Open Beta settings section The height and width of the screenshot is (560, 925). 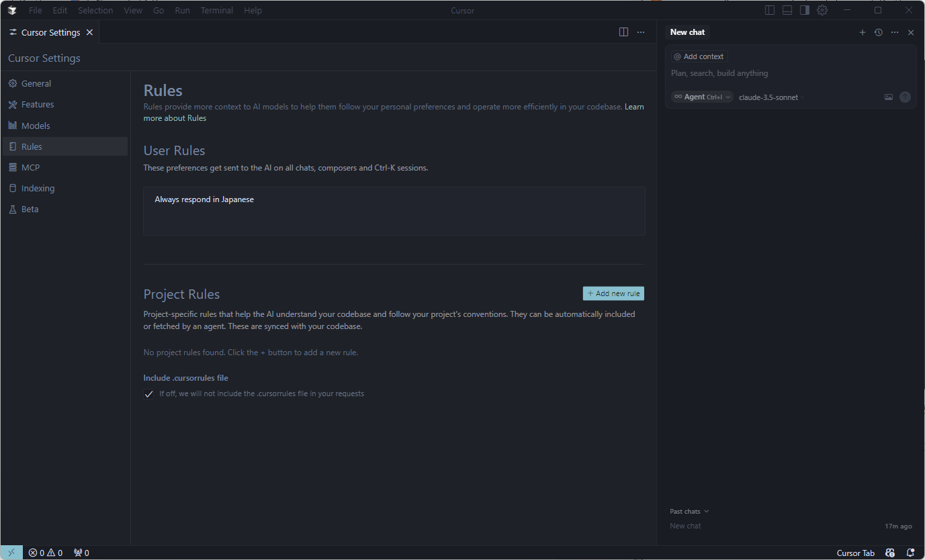coord(65,209)
